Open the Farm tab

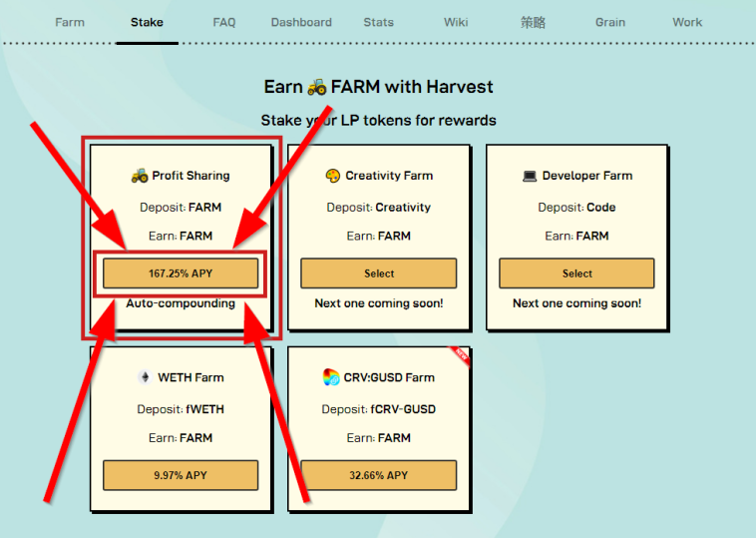70,22
